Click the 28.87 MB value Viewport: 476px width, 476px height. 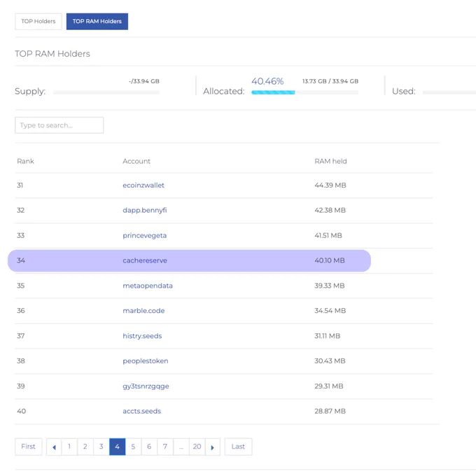330,411
